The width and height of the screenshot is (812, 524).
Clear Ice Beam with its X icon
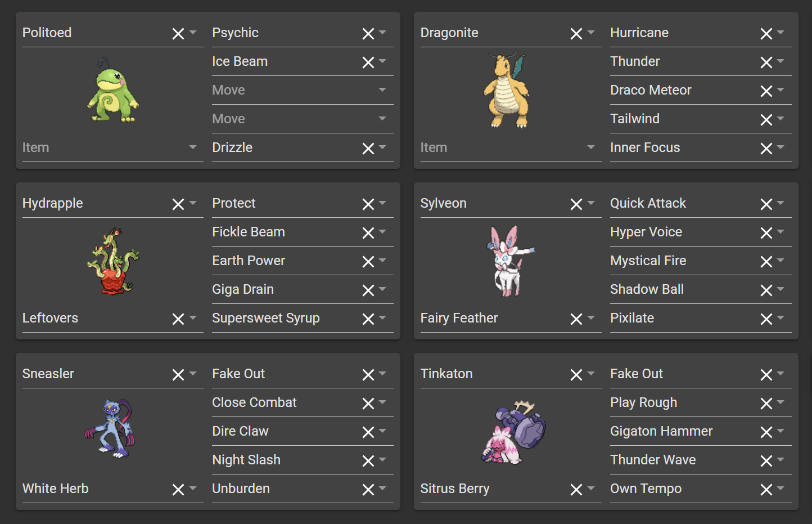coord(368,62)
